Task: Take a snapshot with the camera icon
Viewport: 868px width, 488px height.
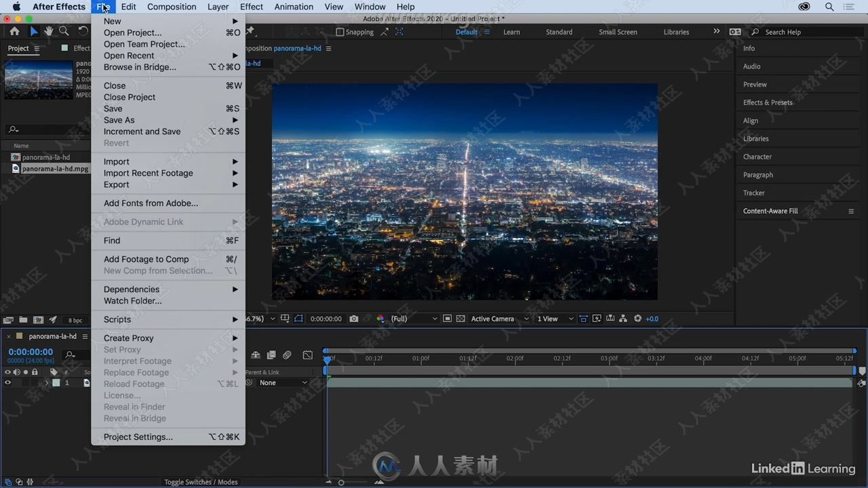Action: [x=354, y=319]
